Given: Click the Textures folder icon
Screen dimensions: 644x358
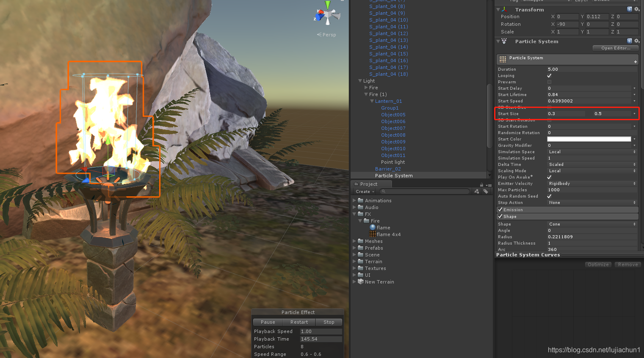Looking at the screenshot, I should pyautogui.click(x=361, y=268).
